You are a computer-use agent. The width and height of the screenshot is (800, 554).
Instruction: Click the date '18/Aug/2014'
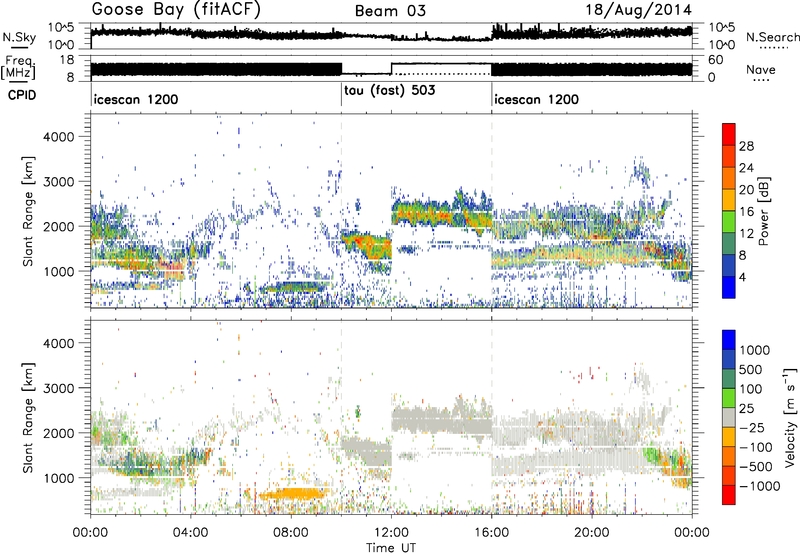(639, 10)
